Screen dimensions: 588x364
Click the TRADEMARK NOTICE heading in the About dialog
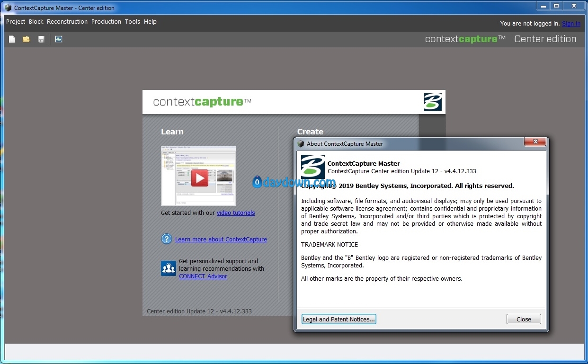point(330,245)
